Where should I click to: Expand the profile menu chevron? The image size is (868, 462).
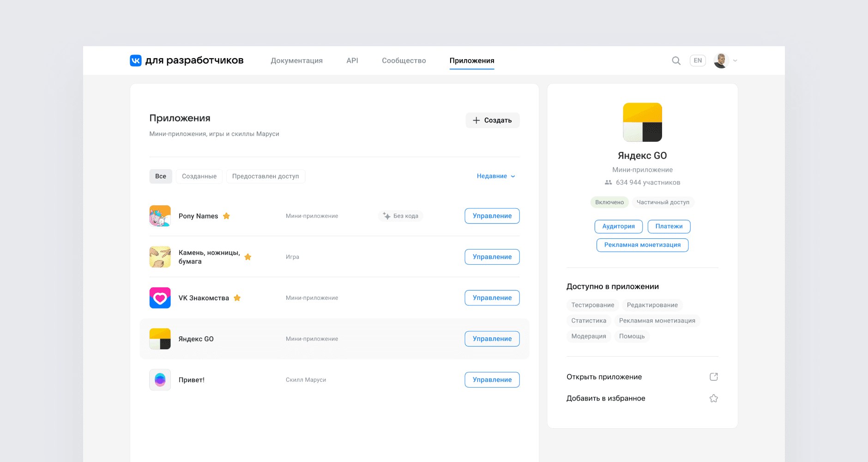click(x=735, y=61)
